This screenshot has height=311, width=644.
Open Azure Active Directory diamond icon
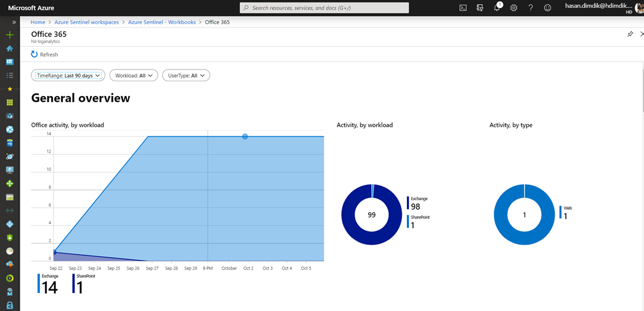click(10, 224)
